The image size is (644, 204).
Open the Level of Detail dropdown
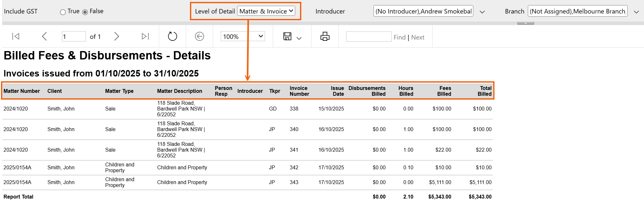point(266,11)
